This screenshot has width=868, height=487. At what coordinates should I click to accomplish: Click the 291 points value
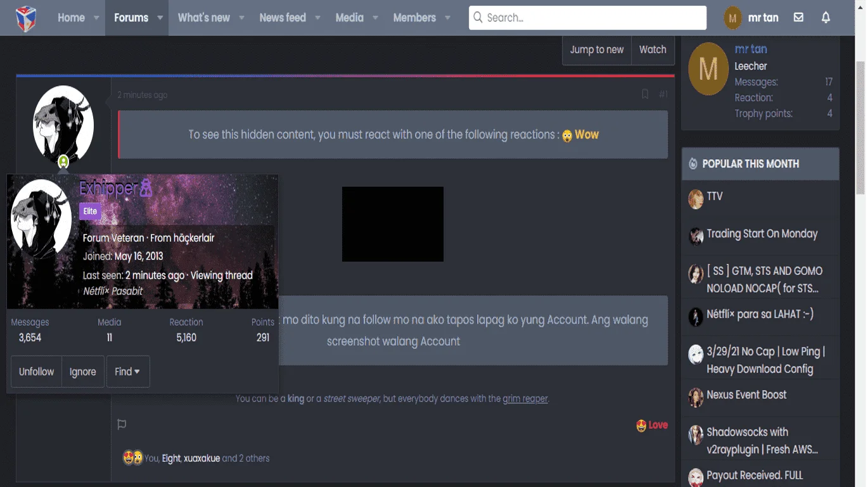[263, 338]
